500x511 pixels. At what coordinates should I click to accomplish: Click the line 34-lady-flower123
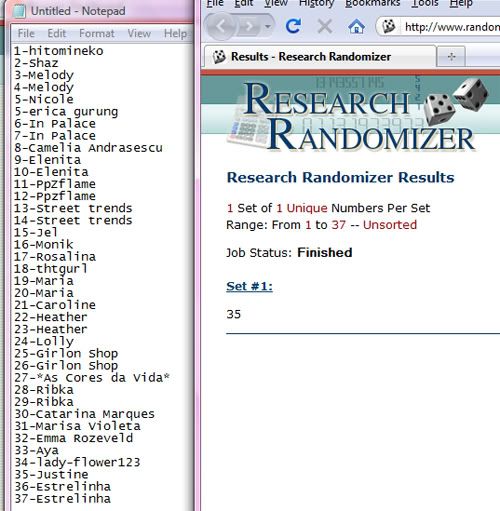[77, 462]
